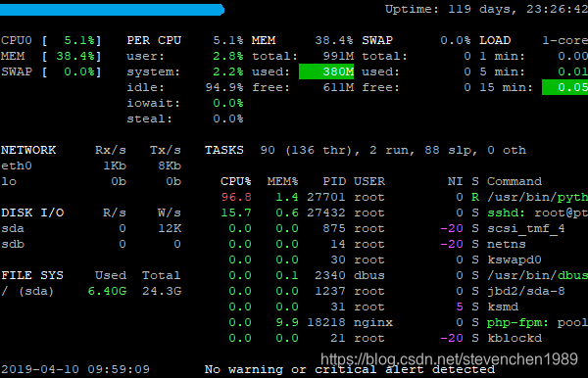
Task: Select the CPU0 5.1% bar entry
Action: [51, 40]
